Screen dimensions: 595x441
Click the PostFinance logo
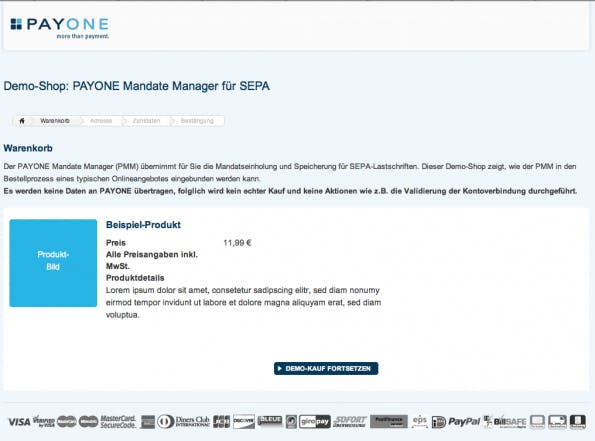389,422
